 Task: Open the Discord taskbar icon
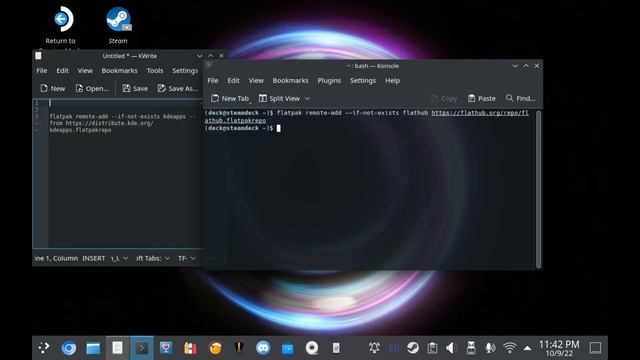tap(263, 348)
